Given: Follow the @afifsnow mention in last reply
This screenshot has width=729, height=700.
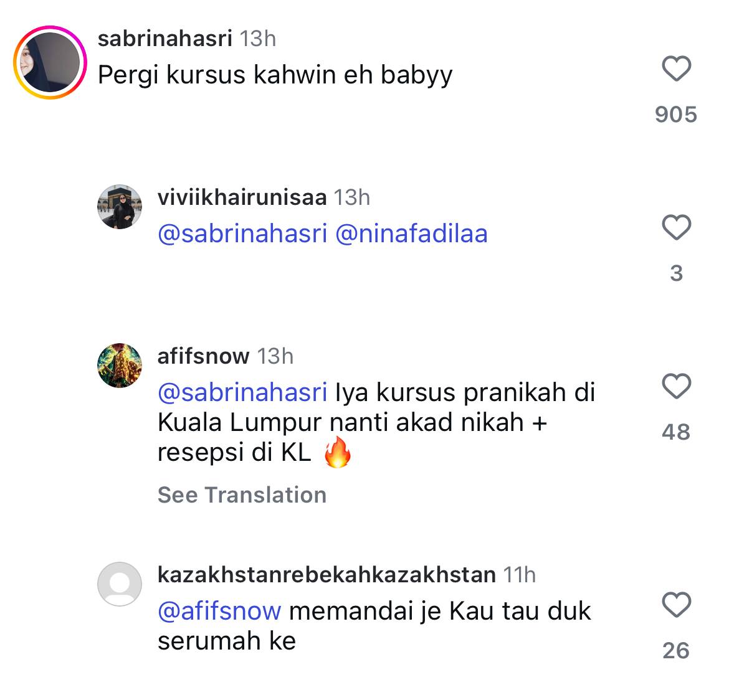Looking at the screenshot, I should pos(219,611).
